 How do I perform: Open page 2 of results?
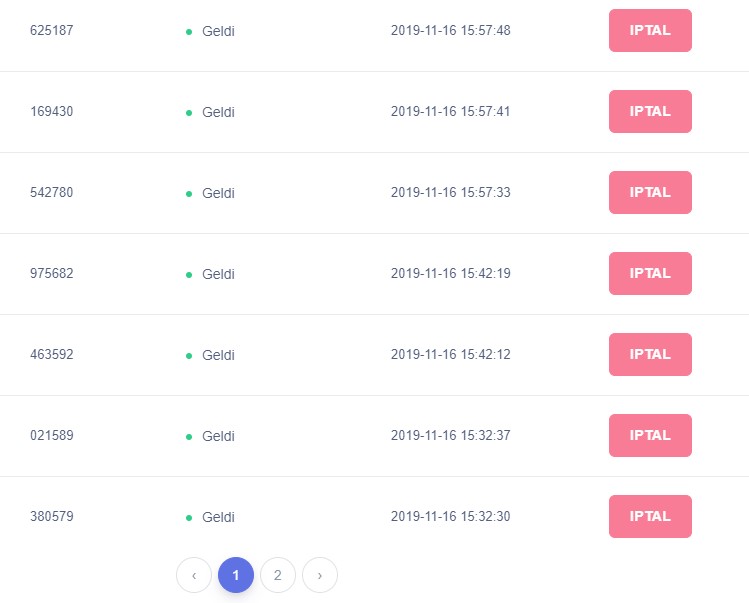(278, 575)
